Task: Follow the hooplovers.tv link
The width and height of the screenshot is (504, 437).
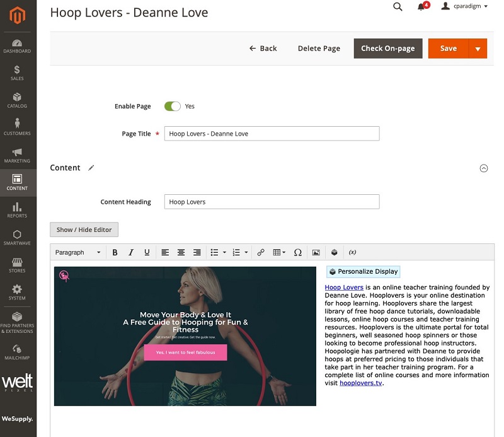Action: point(360,383)
